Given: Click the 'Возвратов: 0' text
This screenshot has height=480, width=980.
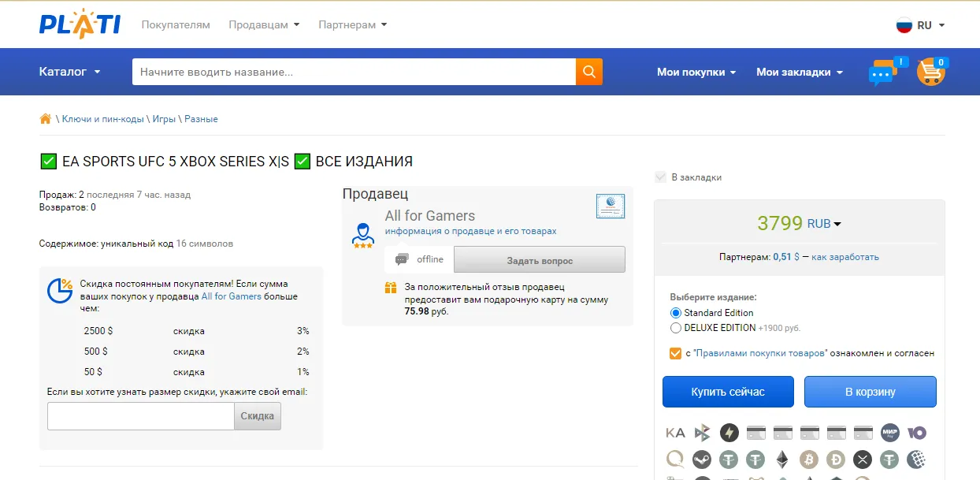Looking at the screenshot, I should pos(68,207).
